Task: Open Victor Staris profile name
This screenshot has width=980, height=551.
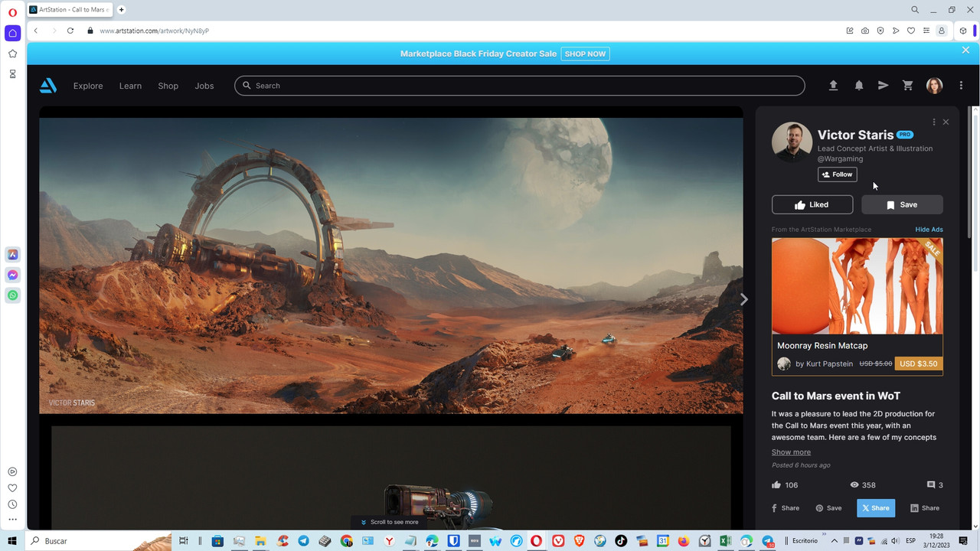Action: coord(855,135)
